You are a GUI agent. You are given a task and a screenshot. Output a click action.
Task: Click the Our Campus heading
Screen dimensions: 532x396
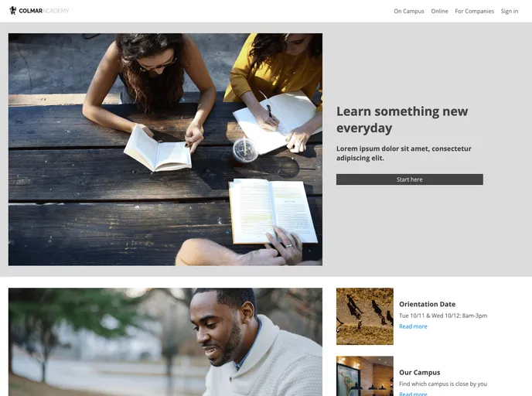(419, 372)
